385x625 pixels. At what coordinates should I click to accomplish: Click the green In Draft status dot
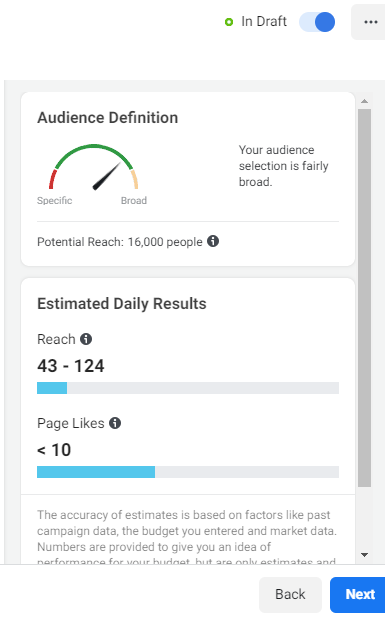229,22
